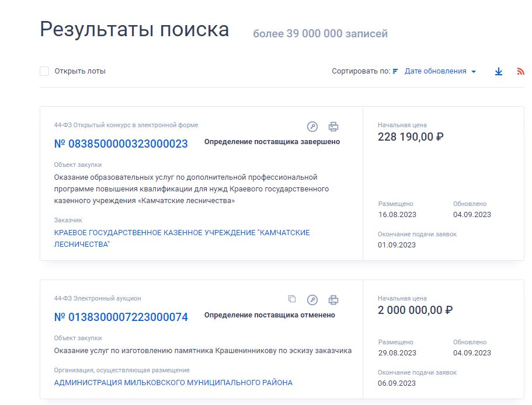Viewport: 532px width, 405px height.
Task: Open purchase № 0138300007223000074
Action: point(119,317)
